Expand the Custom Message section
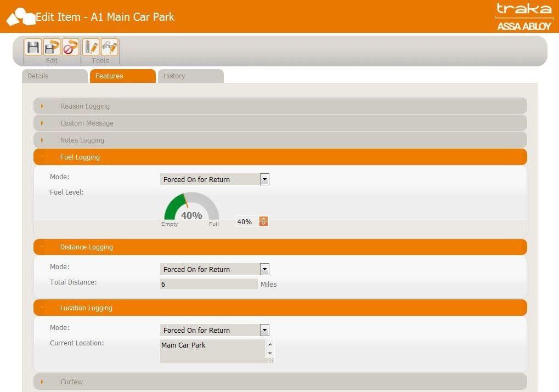The image size is (559, 392). click(280, 123)
